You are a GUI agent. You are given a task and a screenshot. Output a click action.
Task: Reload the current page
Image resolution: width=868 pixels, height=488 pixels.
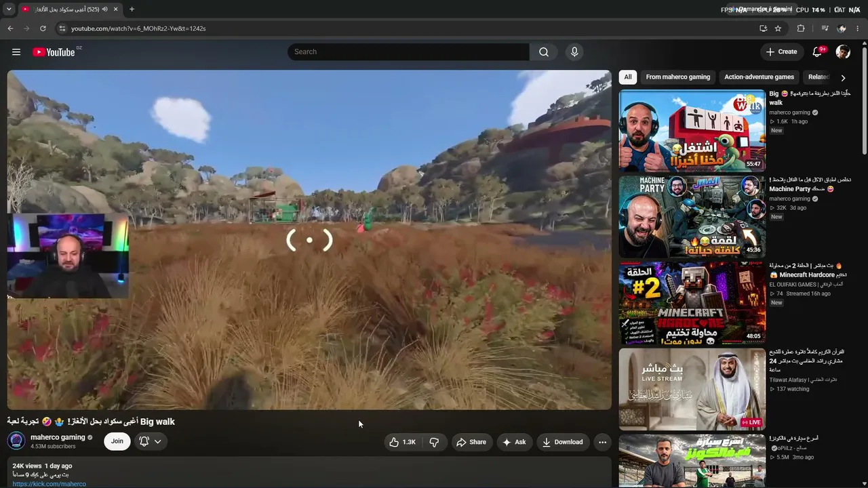(x=43, y=28)
